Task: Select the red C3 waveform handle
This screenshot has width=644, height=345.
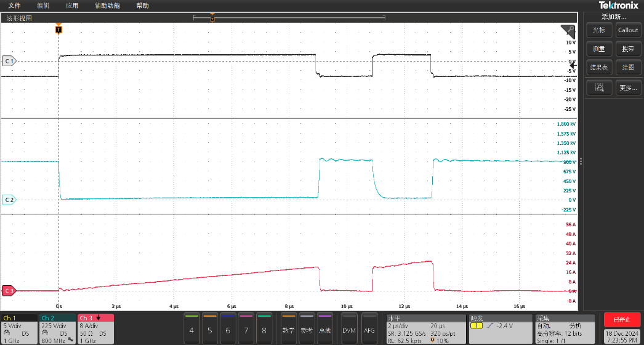Action: pos(9,290)
